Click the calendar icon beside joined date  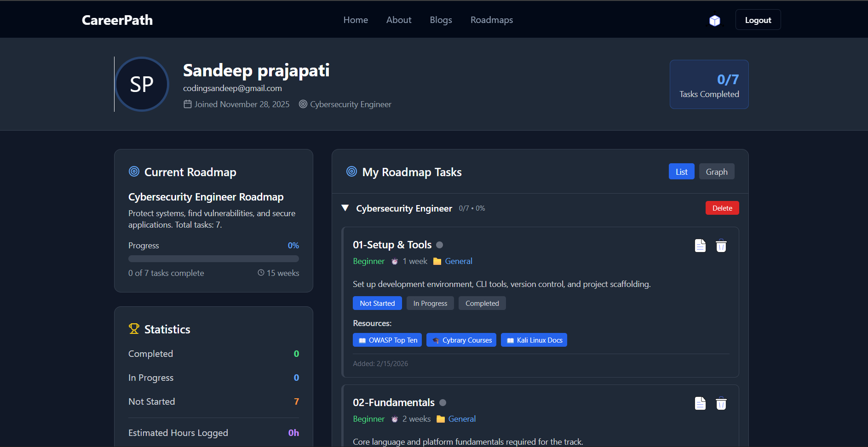point(187,104)
